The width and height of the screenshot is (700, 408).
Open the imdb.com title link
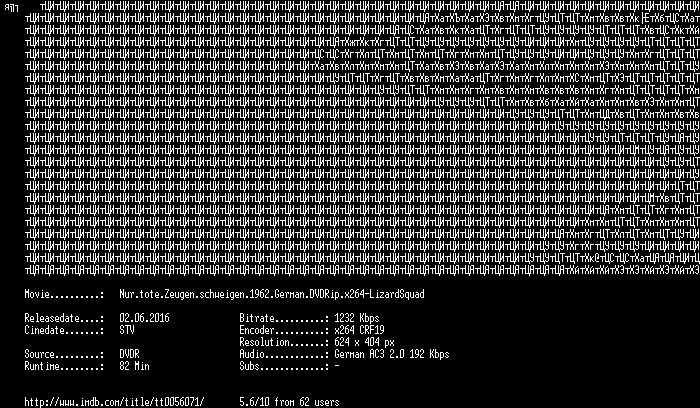[114, 402]
